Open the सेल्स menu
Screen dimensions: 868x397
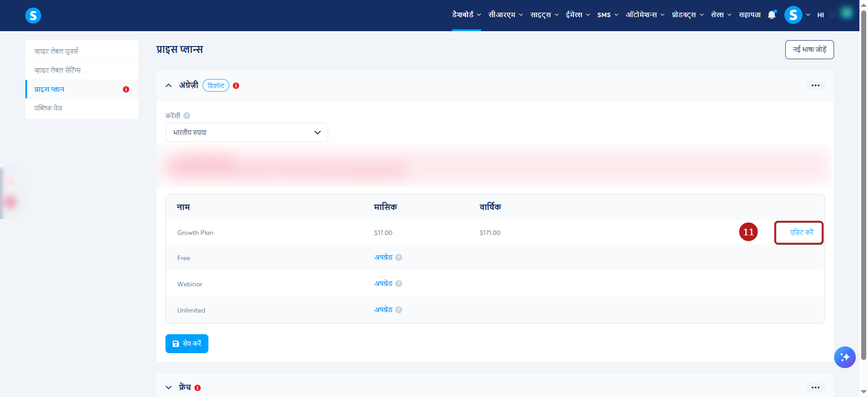[x=721, y=15]
